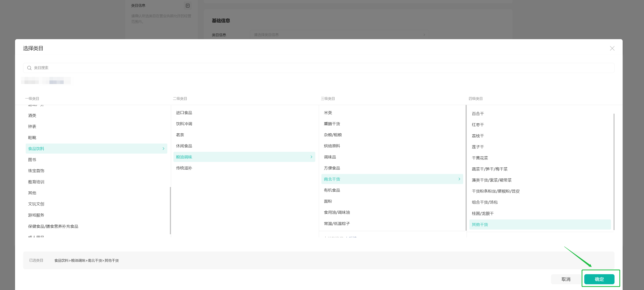
Task: Expand chevron on 南北干货 row
Action: pos(459,179)
